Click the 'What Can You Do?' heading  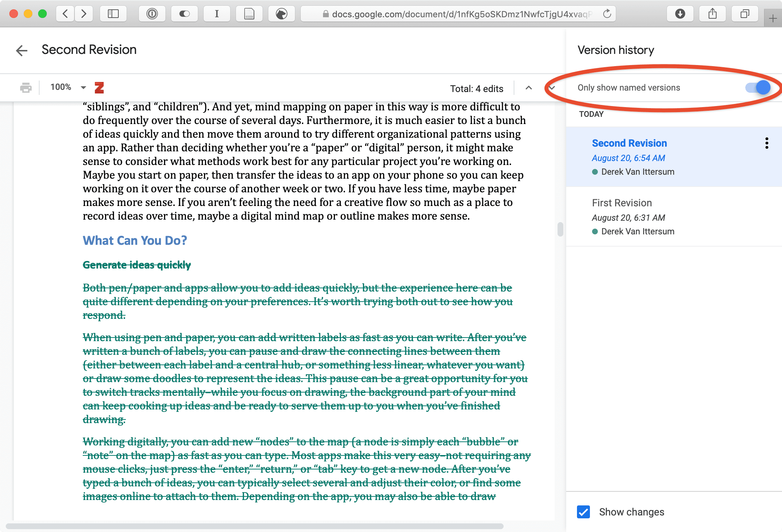point(135,240)
